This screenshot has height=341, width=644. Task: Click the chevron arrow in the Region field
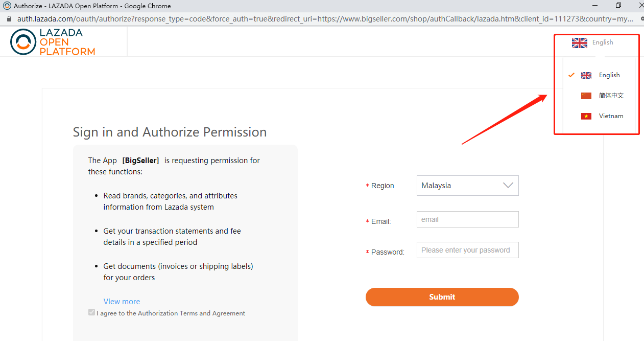(508, 186)
